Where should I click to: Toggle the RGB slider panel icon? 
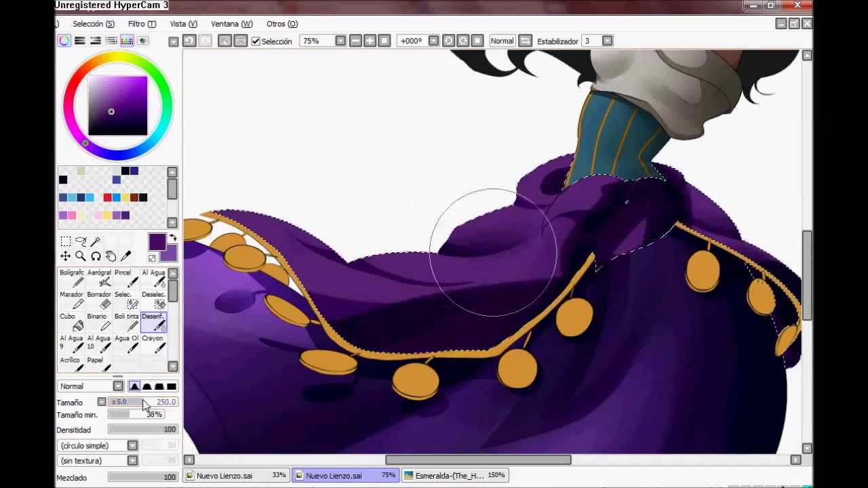click(x=79, y=41)
